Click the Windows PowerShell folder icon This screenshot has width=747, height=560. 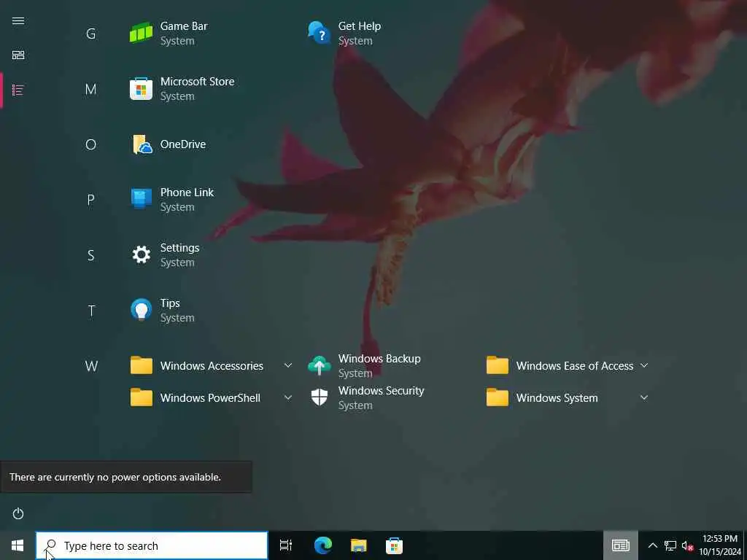[141, 397]
